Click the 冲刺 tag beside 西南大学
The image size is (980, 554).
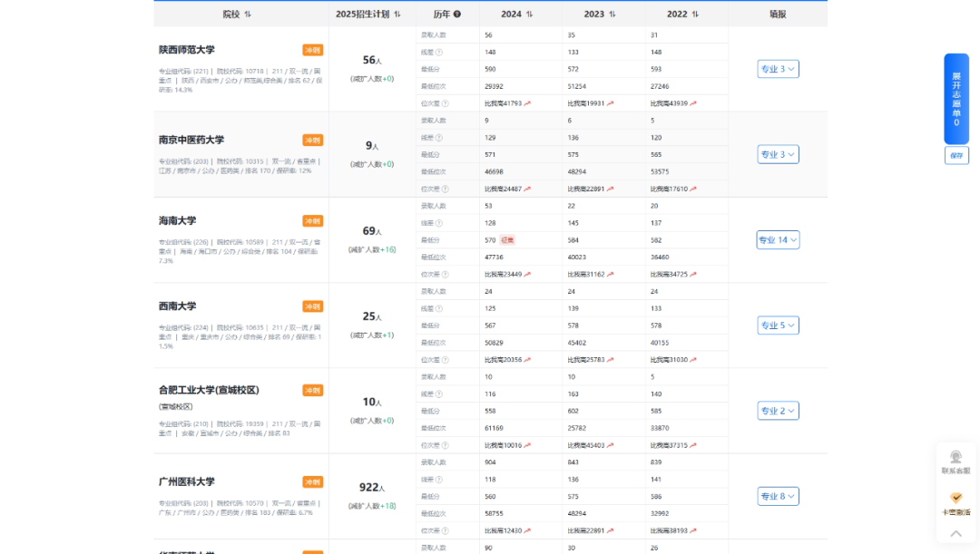(312, 306)
